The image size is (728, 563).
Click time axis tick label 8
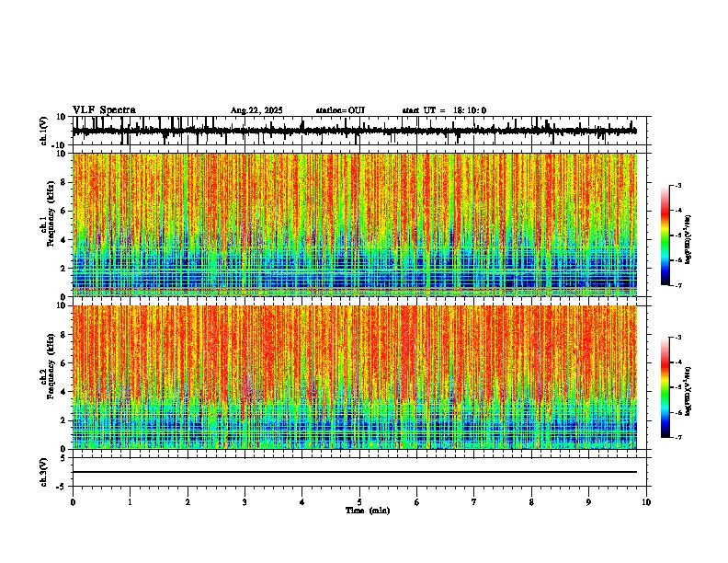pos(531,502)
